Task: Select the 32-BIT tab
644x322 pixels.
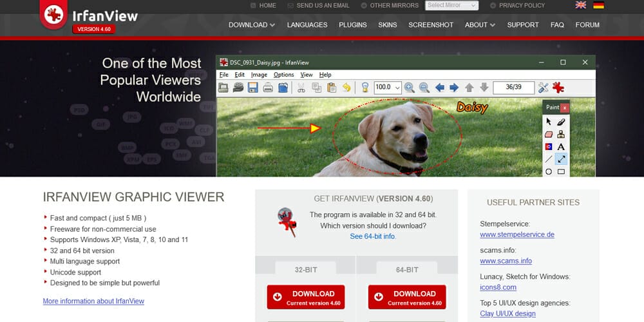Action: pos(306,269)
